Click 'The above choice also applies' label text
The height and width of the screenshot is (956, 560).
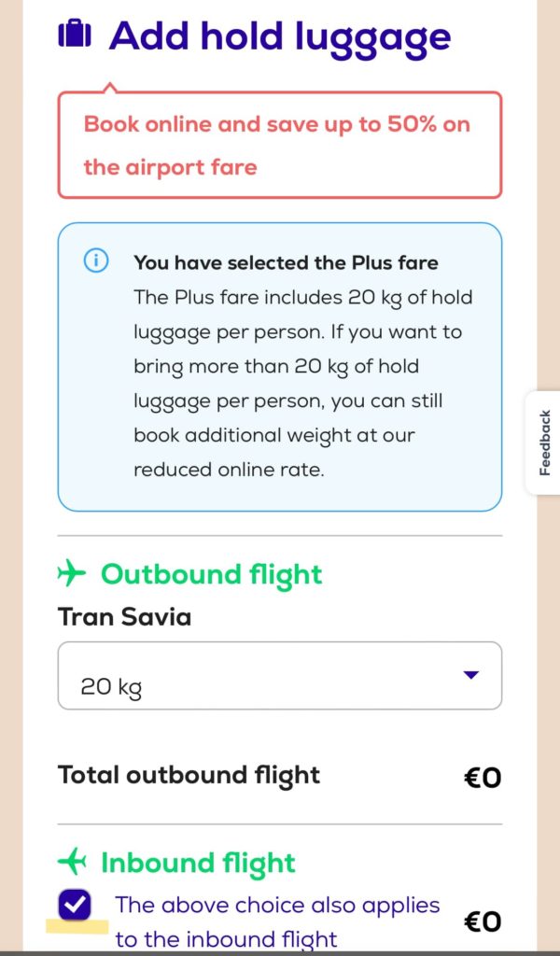(x=277, y=905)
